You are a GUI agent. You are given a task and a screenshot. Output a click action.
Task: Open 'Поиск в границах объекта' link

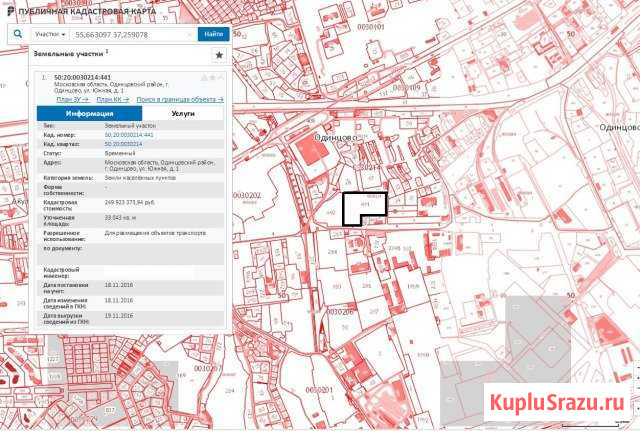[180, 100]
